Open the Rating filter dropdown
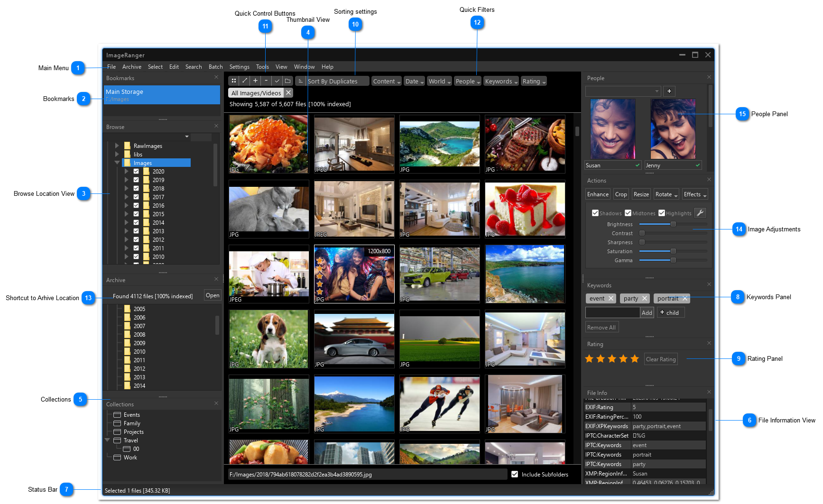Screen dimensions: 823x504 click(x=534, y=81)
